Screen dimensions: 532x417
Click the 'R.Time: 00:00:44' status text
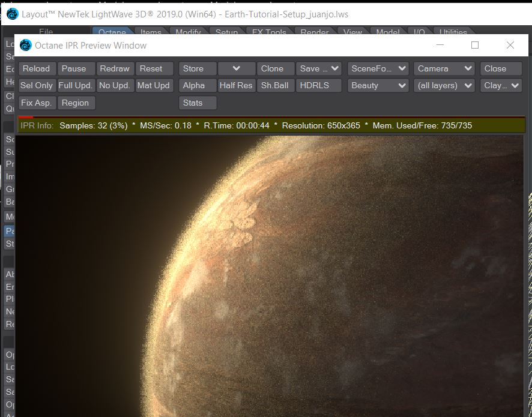pyautogui.click(x=237, y=125)
